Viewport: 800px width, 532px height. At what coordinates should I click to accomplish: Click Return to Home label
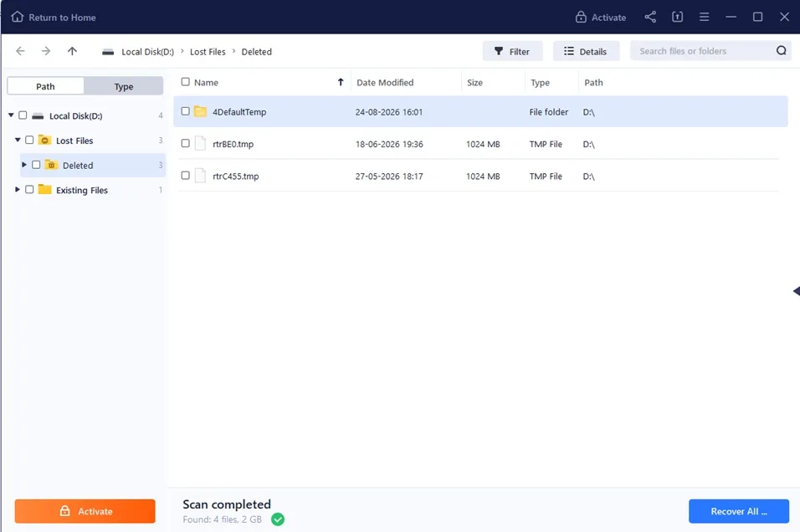pyautogui.click(x=62, y=18)
